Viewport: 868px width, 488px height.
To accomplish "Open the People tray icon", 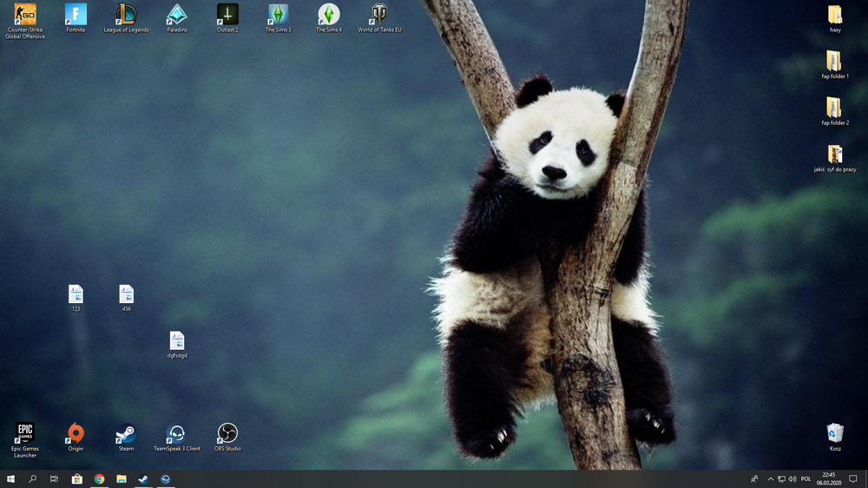I will pos(754,479).
